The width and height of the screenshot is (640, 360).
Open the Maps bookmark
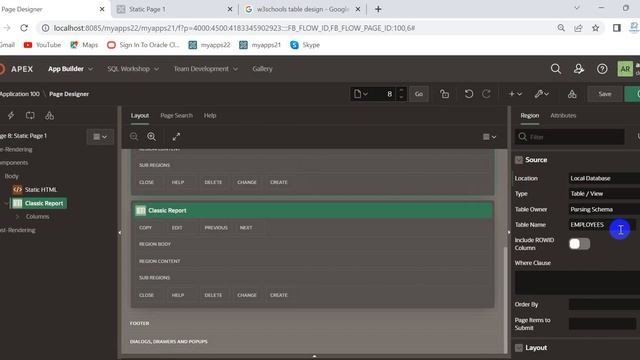(84, 45)
